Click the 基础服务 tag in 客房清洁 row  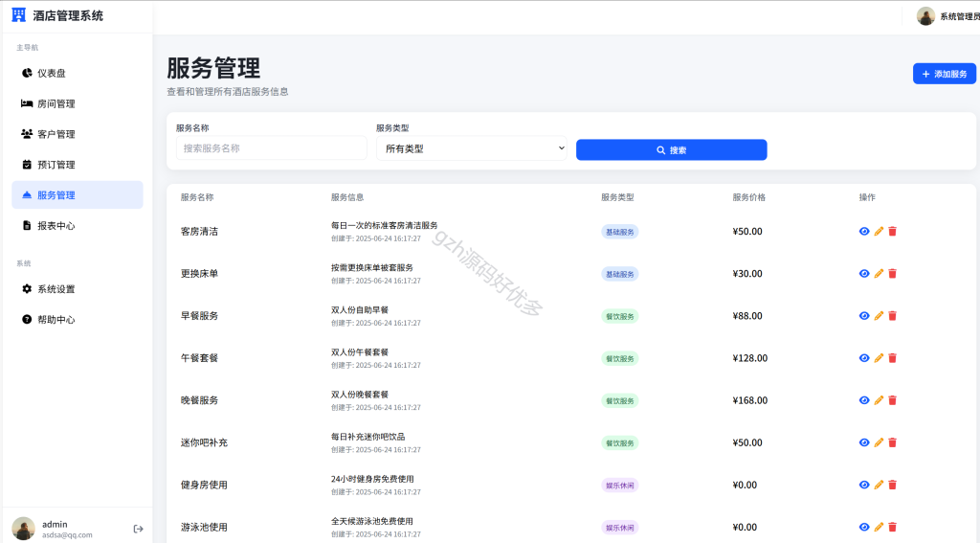point(620,232)
